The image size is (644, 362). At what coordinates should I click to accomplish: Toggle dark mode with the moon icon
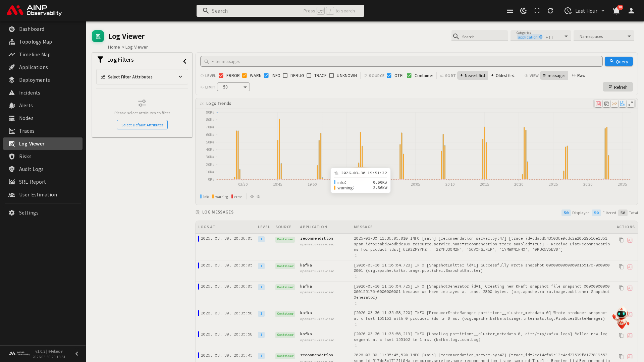pyautogui.click(x=523, y=11)
